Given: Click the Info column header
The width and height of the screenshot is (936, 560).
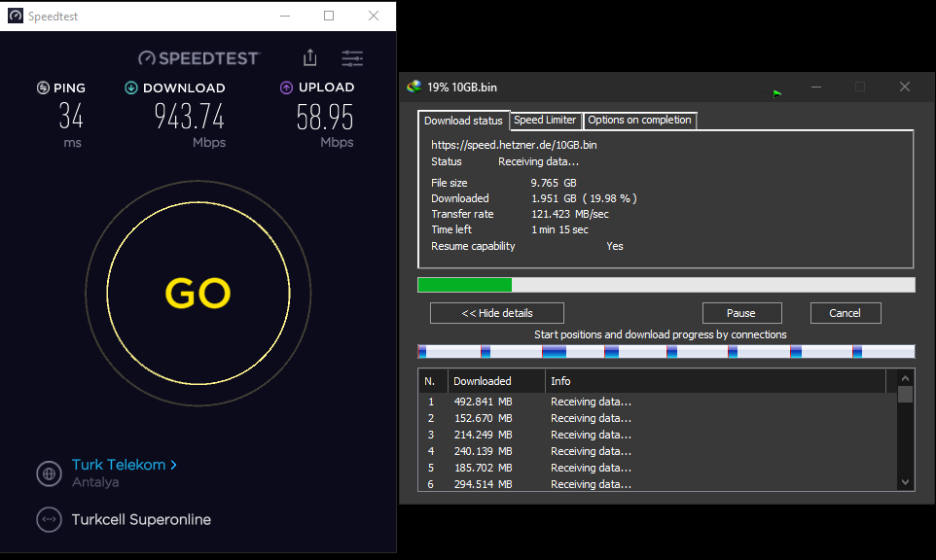Looking at the screenshot, I should (715, 381).
